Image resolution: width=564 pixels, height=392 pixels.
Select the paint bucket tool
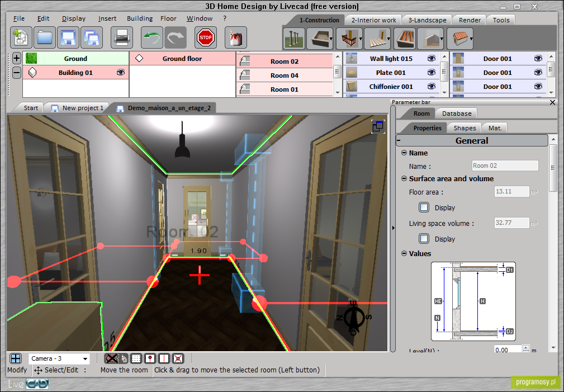coord(235,37)
